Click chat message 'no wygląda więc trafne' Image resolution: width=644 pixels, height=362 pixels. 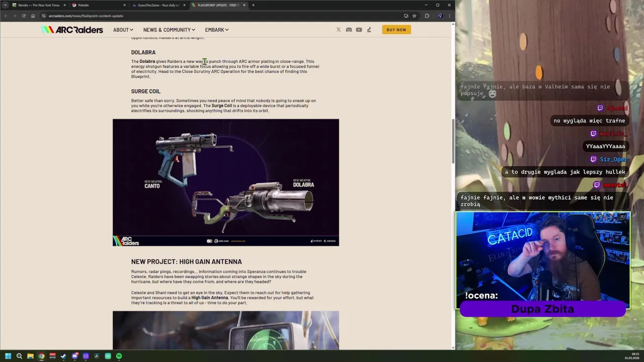point(589,121)
